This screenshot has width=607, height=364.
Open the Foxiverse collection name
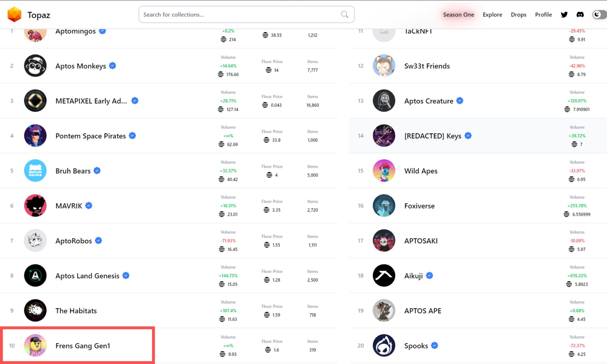point(420,206)
